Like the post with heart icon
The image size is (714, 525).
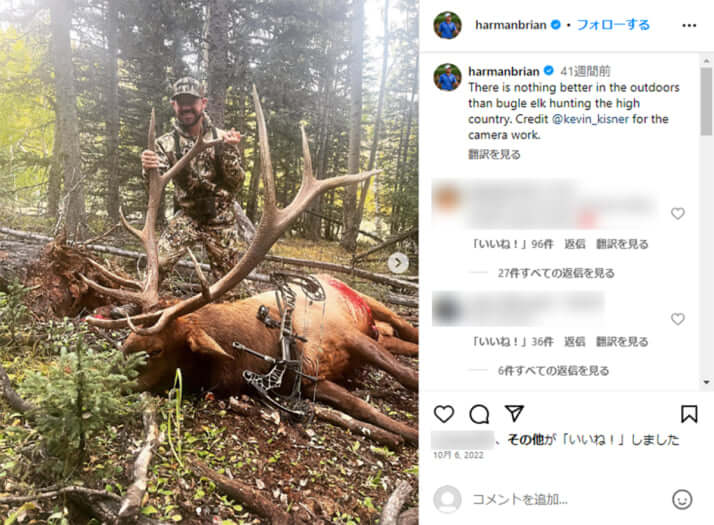[x=444, y=414]
